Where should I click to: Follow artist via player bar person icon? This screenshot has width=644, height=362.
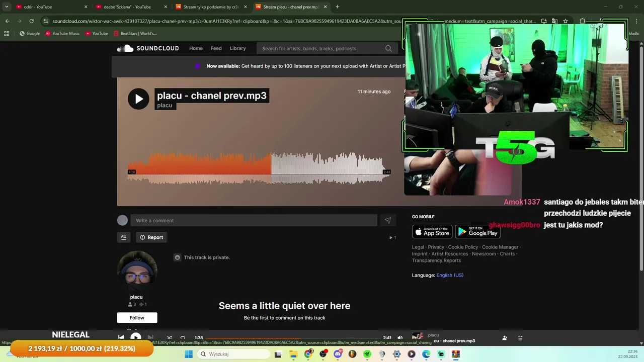tap(505, 338)
